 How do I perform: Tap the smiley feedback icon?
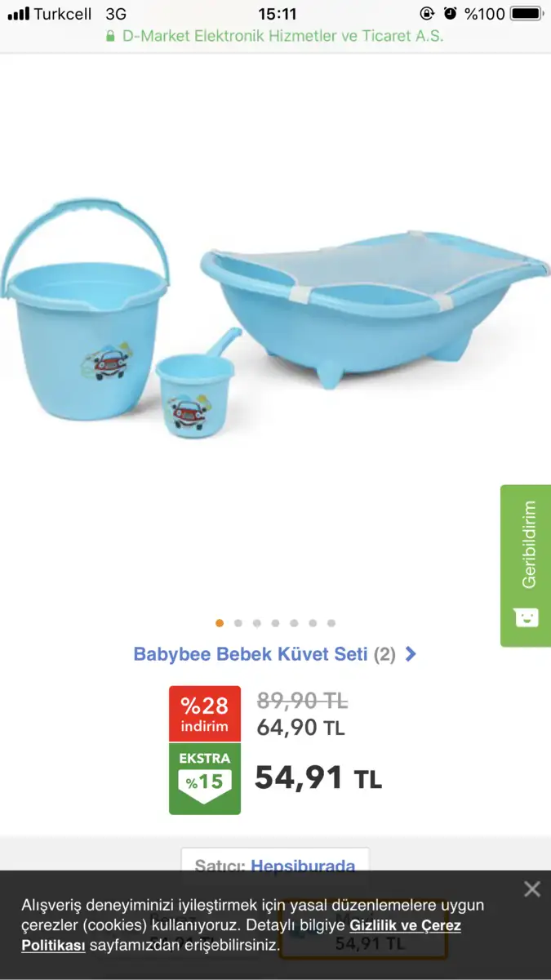[527, 617]
